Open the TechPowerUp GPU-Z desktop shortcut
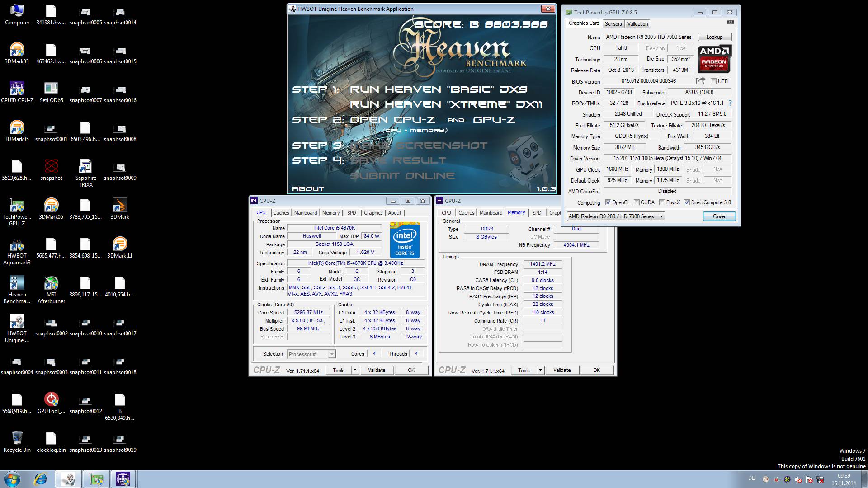Viewport: 868px width, 488px height. [17, 212]
